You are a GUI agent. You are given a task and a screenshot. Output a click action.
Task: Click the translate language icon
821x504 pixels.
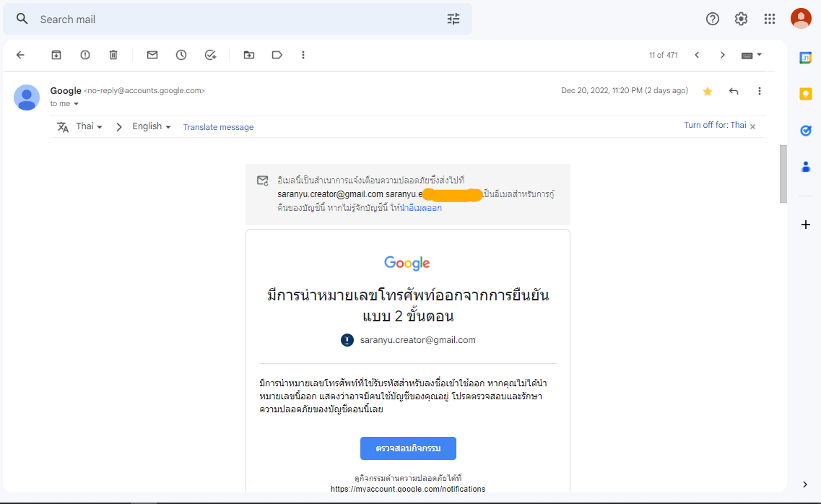[x=63, y=127]
